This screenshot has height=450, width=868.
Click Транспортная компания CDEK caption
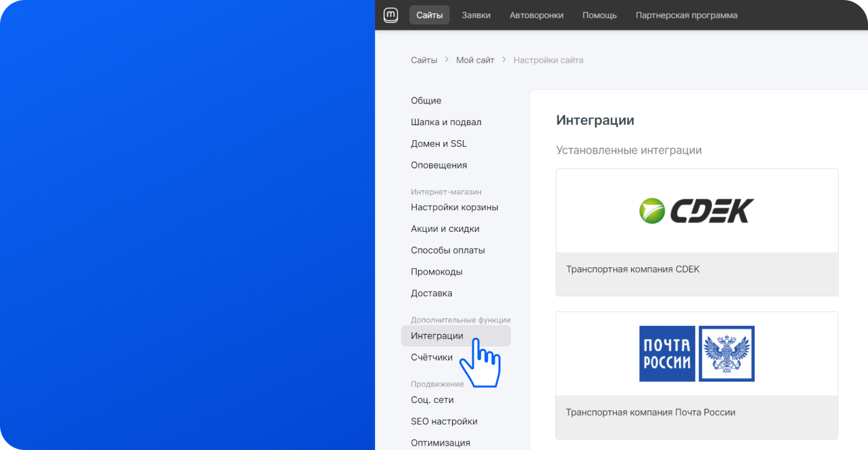tap(632, 270)
